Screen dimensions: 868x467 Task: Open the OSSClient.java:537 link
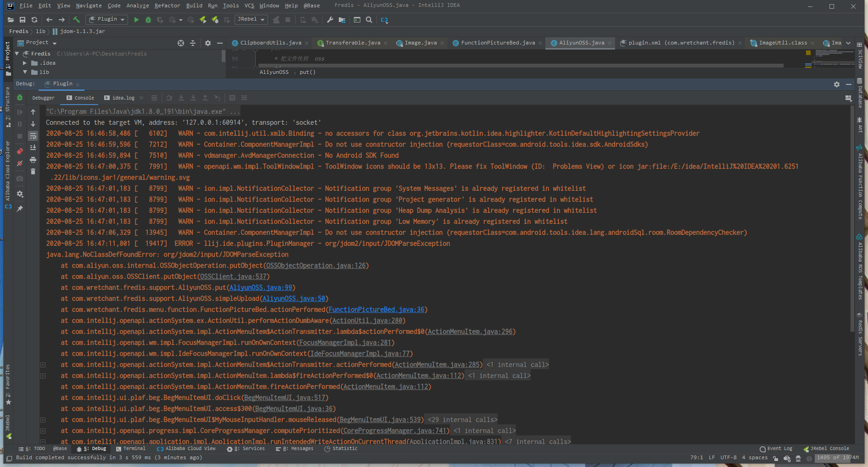(x=233, y=277)
